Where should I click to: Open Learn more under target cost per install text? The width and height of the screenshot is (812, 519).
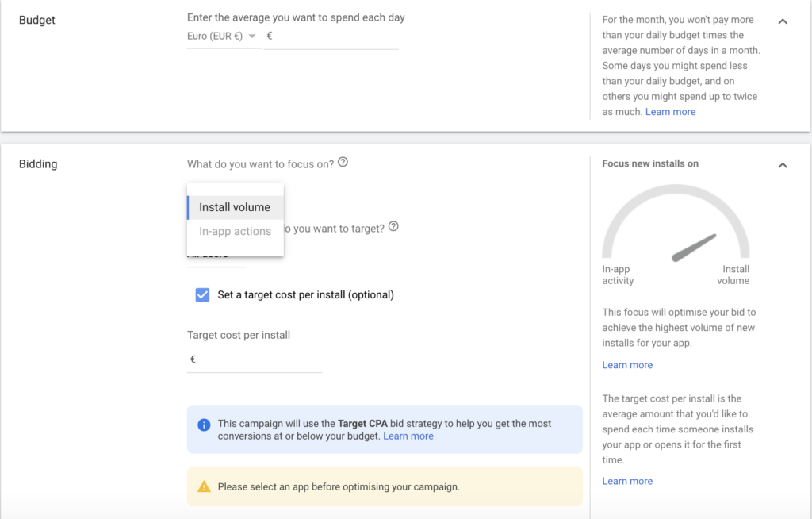click(627, 481)
